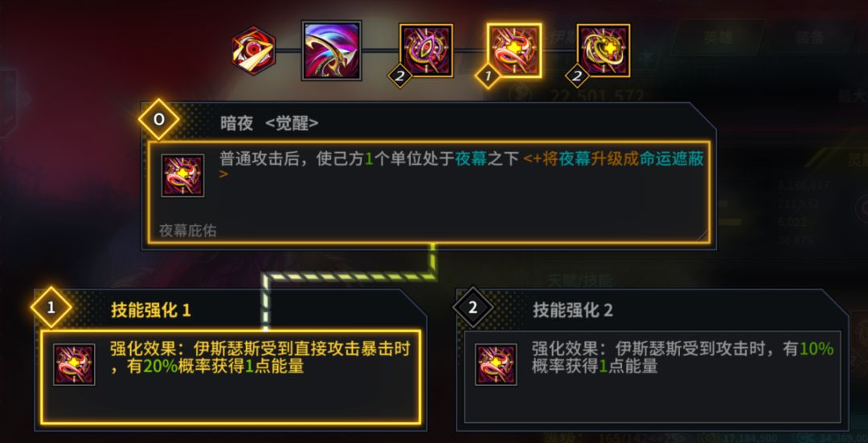Select the purple scythe slash skill icon
This screenshot has width=868, height=443.
(x=332, y=51)
